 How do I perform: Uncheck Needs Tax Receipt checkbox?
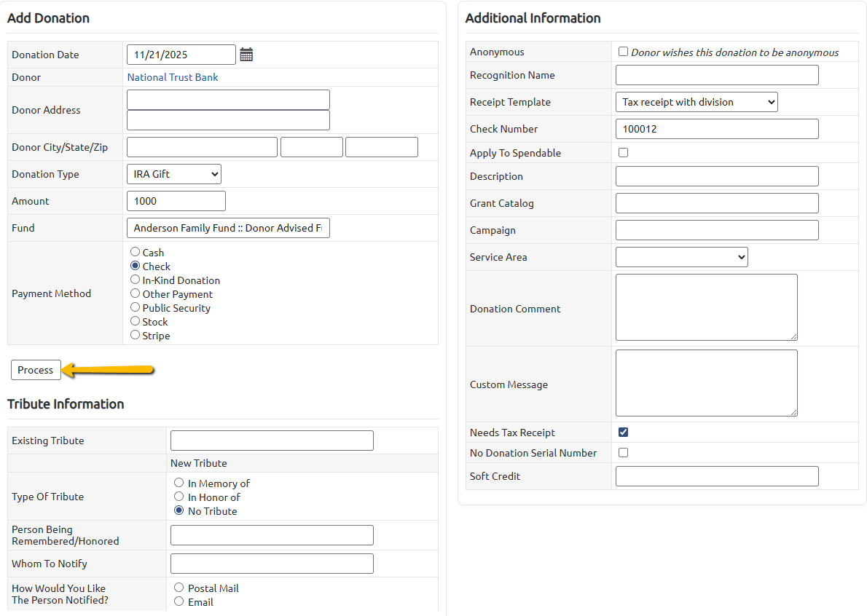coord(623,432)
